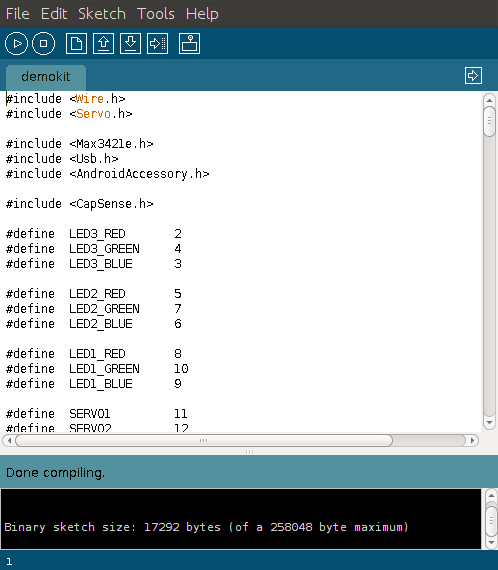Click the console scrollbar thumb
This screenshot has width=498, height=570.
[491, 521]
